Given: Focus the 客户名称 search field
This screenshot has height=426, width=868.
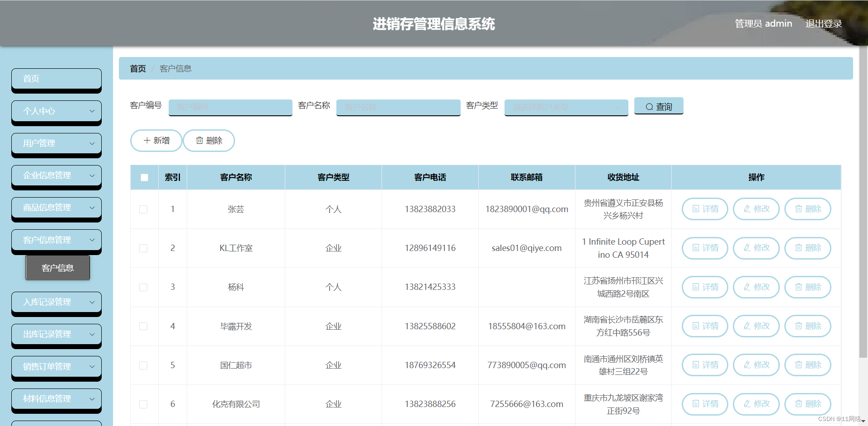Looking at the screenshot, I should (398, 107).
